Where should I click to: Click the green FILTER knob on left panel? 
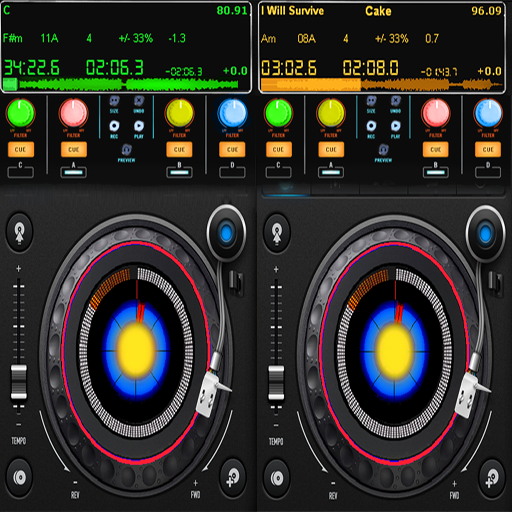click(21, 113)
